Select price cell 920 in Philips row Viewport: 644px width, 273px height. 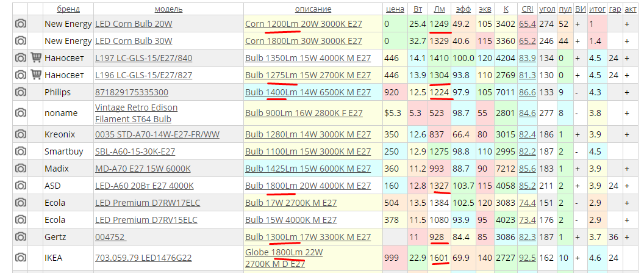395,92
